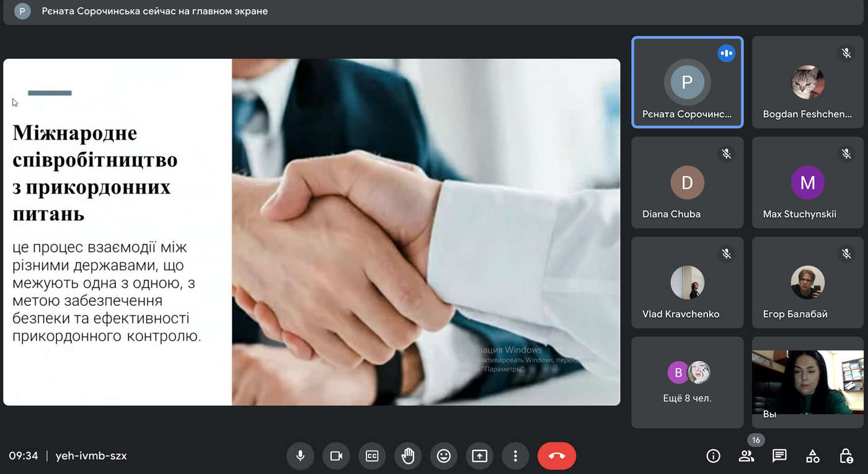Toggle the camera button
Screen dimensions: 868x474
(x=336, y=456)
